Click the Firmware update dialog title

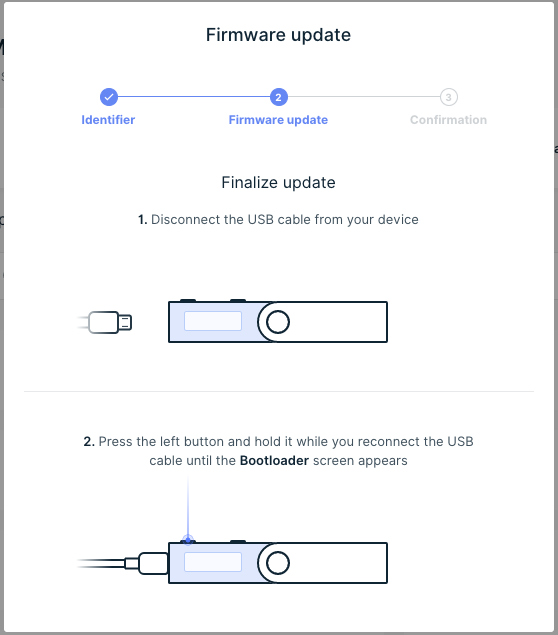[x=278, y=35]
